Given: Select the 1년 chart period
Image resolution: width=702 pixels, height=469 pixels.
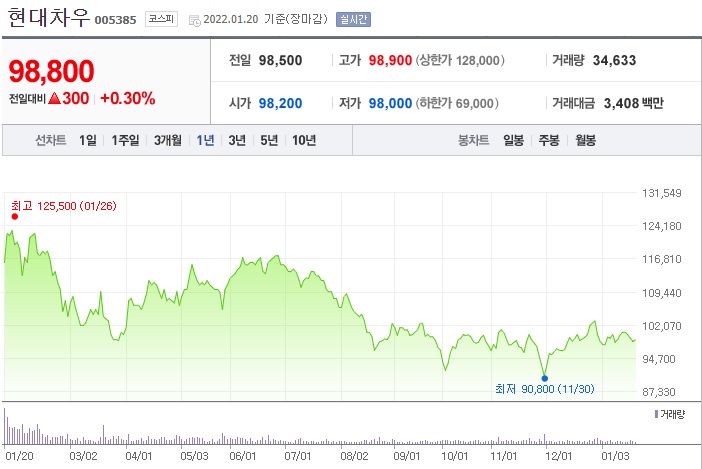Looking at the screenshot, I should 205,141.
